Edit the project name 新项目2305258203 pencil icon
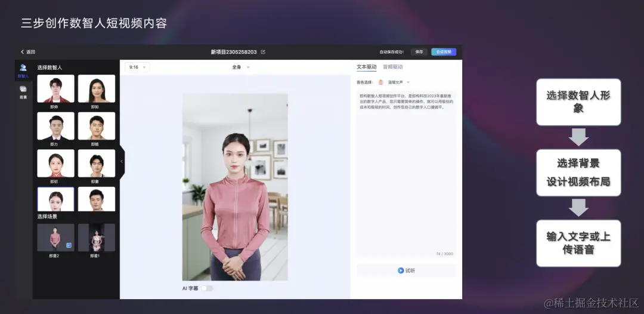 (x=263, y=52)
